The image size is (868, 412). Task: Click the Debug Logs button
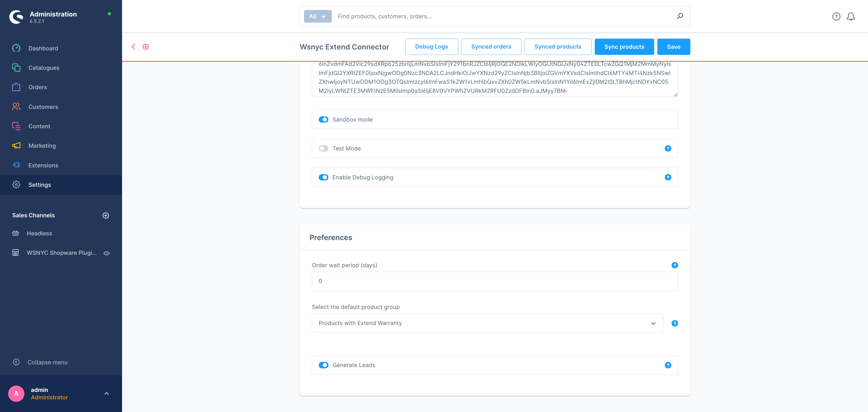coord(432,47)
